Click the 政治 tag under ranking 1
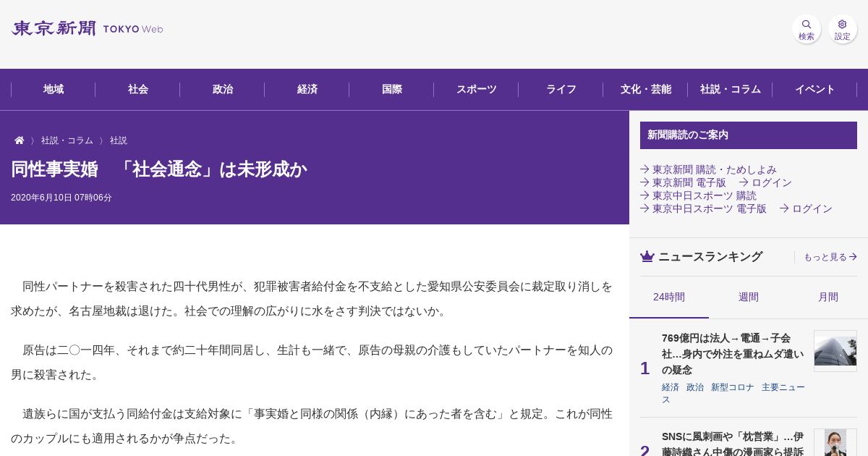 point(695,387)
